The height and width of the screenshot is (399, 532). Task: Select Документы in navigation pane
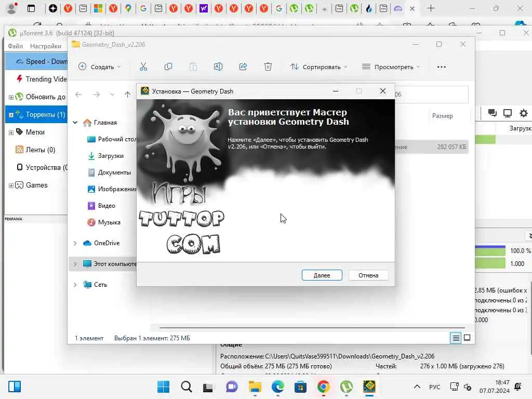(109, 172)
